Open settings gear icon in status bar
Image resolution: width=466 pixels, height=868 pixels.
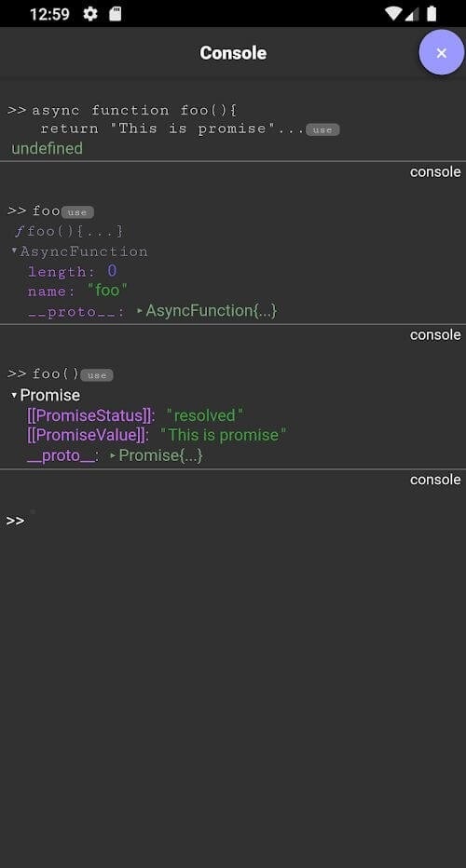click(89, 14)
